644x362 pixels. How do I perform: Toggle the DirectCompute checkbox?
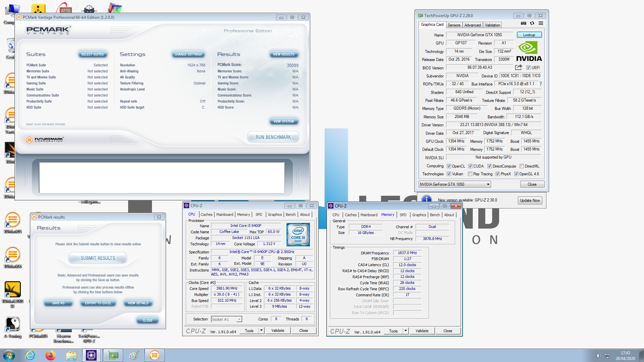pos(489,166)
